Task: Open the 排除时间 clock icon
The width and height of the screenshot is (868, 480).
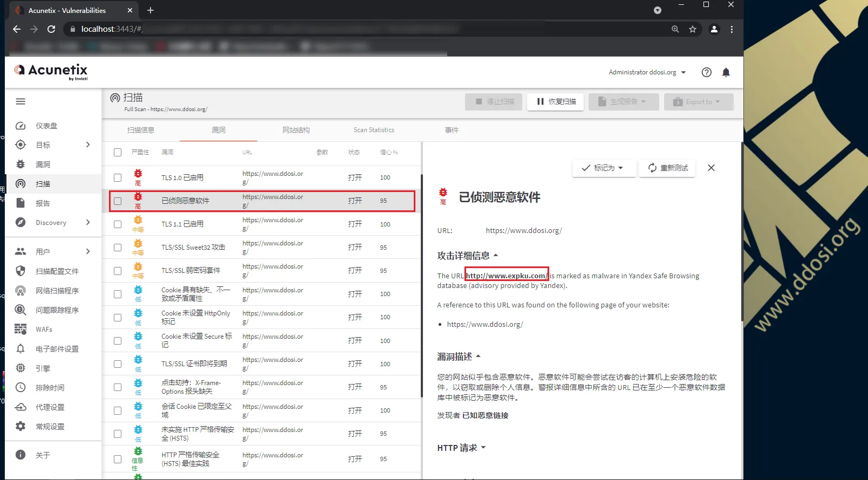Action: [x=20, y=387]
